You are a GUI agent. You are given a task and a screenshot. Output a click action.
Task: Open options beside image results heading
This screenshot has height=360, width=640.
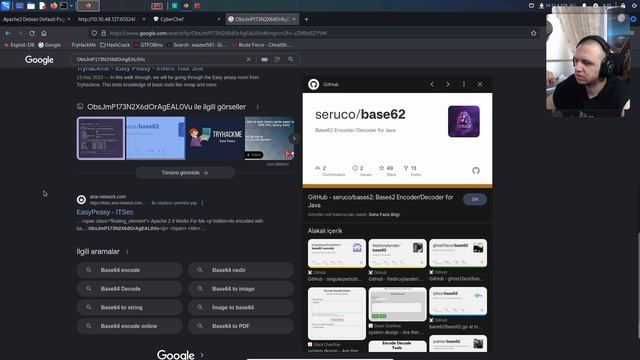click(x=258, y=107)
